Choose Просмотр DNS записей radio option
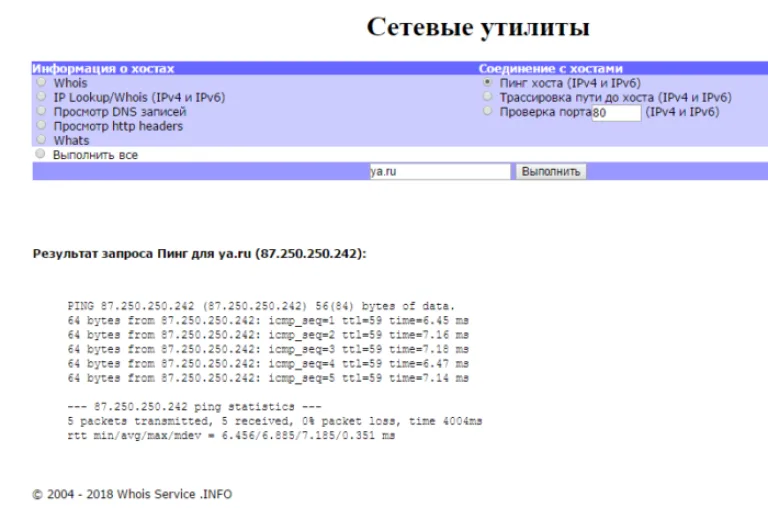Screen dimensions: 768x508 (x=42, y=111)
